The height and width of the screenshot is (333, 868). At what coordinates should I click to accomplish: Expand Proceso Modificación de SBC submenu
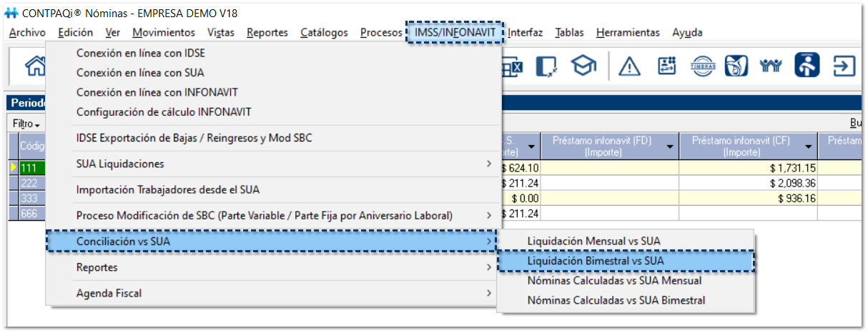click(272, 215)
